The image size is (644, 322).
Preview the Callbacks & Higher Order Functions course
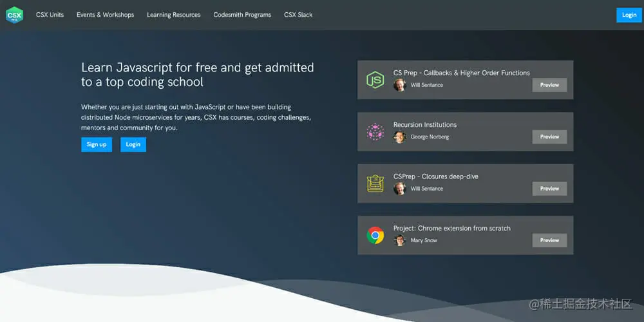[x=549, y=85]
